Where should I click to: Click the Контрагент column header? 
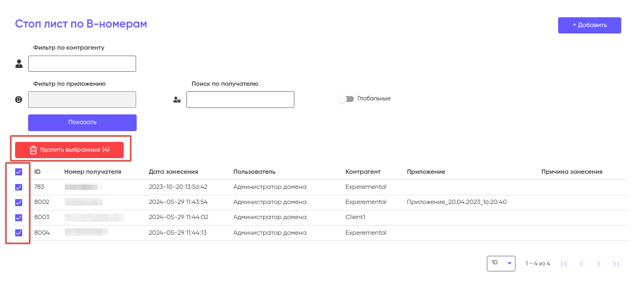coord(363,172)
